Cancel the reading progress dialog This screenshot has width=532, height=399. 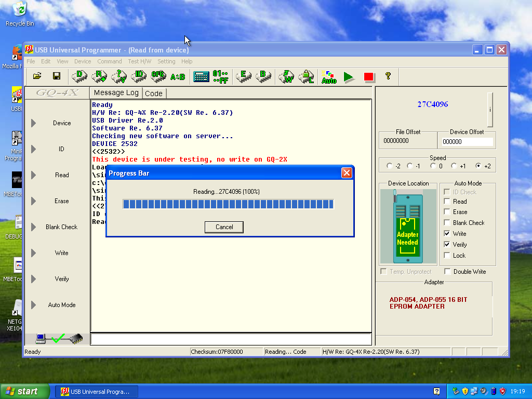tap(224, 227)
